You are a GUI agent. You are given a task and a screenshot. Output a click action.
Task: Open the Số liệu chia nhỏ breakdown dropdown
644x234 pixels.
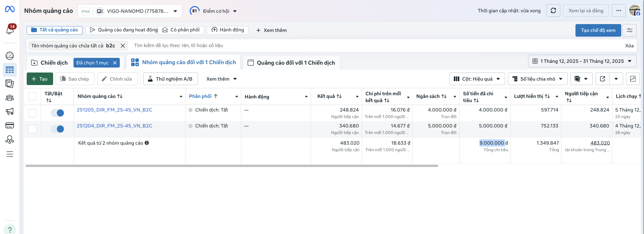click(537, 79)
